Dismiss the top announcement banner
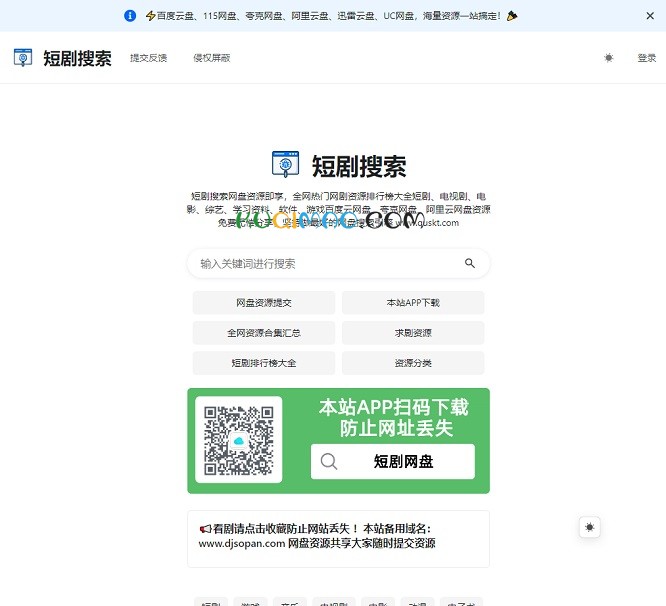The width and height of the screenshot is (666, 606). pyautogui.click(x=650, y=16)
